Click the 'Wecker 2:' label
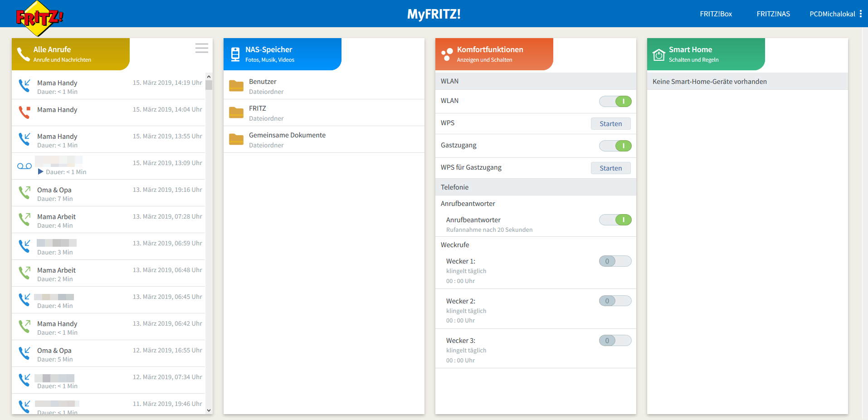The image size is (868, 420). tap(461, 301)
